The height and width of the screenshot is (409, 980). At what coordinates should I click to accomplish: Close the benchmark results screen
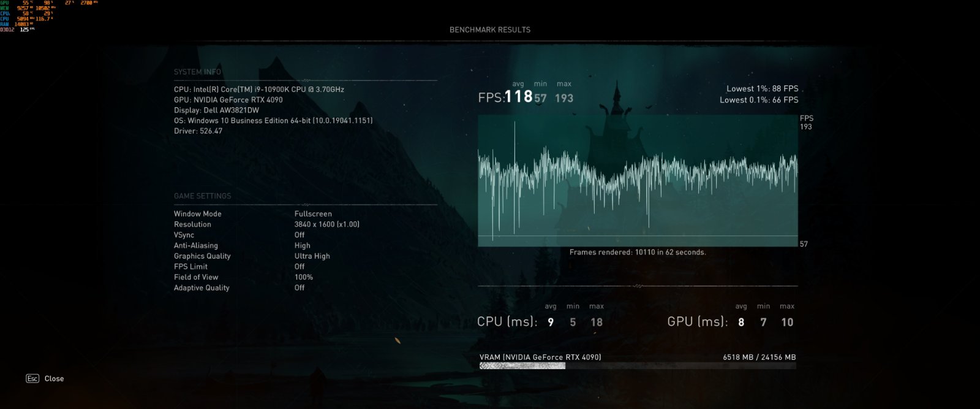(x=54, y=379)
